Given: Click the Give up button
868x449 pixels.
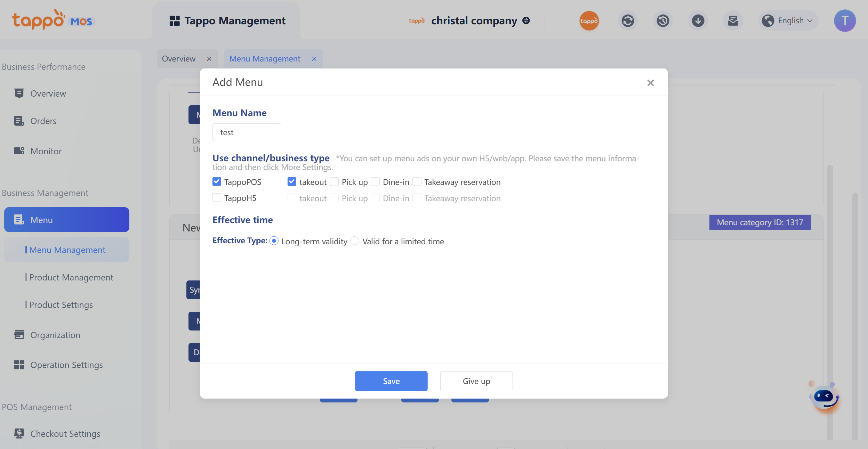Looking at the screenshot, I should pos(476,381).
